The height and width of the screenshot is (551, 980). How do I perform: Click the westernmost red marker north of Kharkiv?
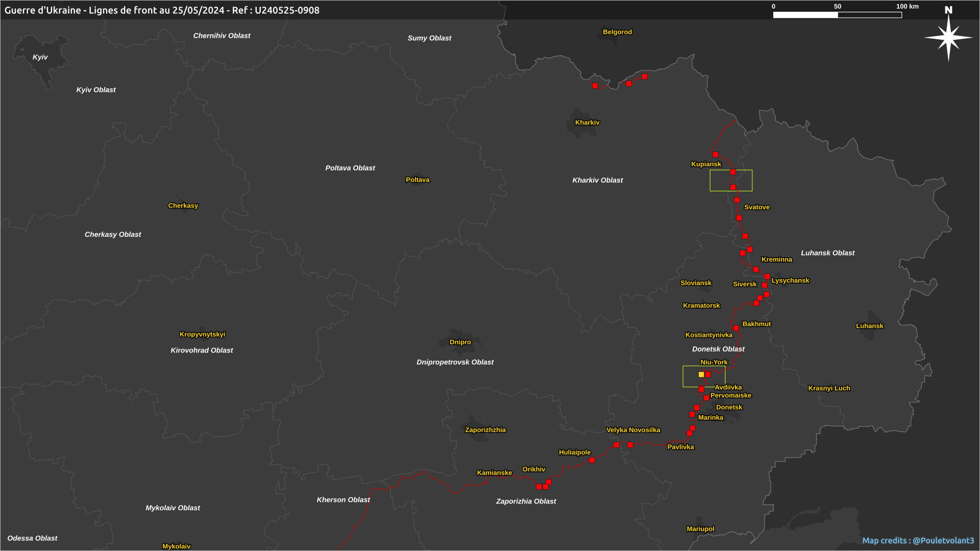595,86
